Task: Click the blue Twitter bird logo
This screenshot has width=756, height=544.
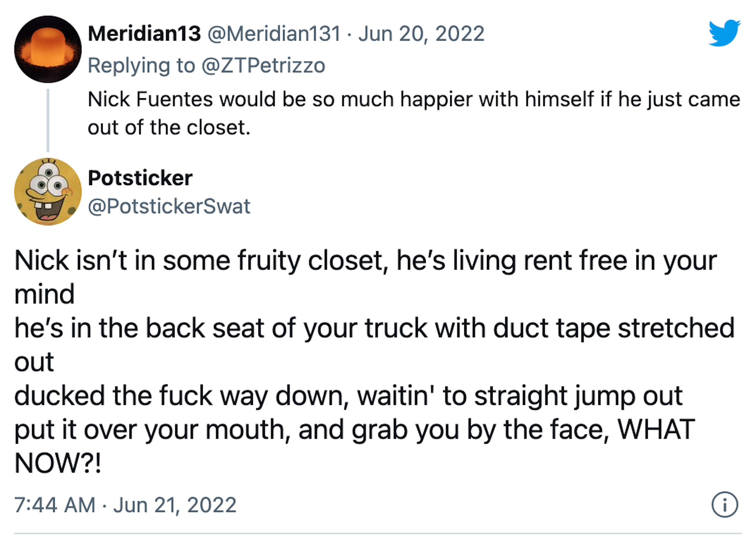Action: click(x=724, y=33)
